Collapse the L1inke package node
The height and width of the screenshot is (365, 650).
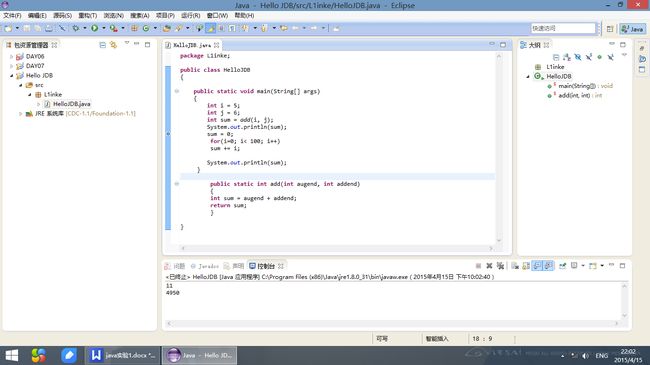click(30, 95)
